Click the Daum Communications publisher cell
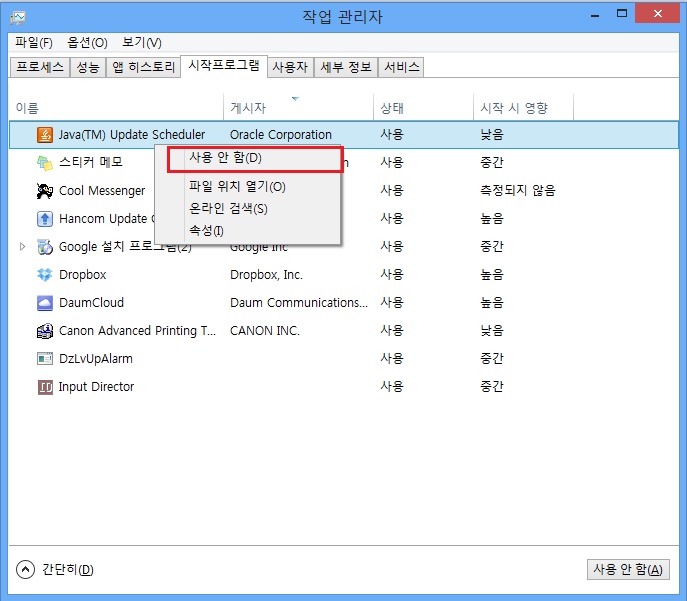The image size is (687, 601). tap(299, 303)
